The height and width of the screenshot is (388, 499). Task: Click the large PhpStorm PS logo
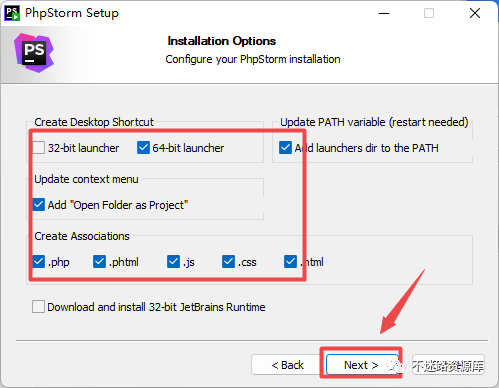point(34,53)
